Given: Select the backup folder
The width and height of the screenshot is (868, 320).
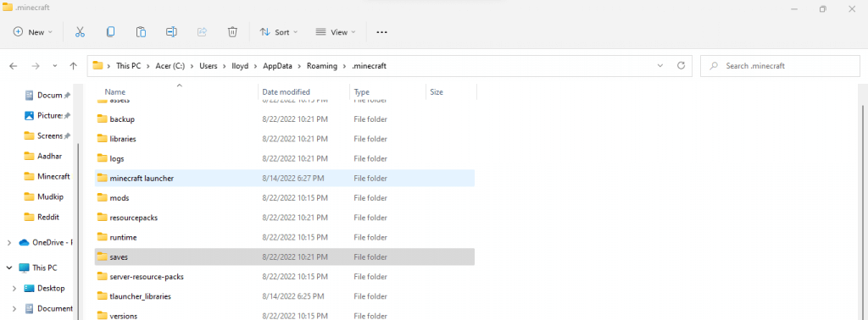Looking at the screenshot, I should [x=285, y=119].
